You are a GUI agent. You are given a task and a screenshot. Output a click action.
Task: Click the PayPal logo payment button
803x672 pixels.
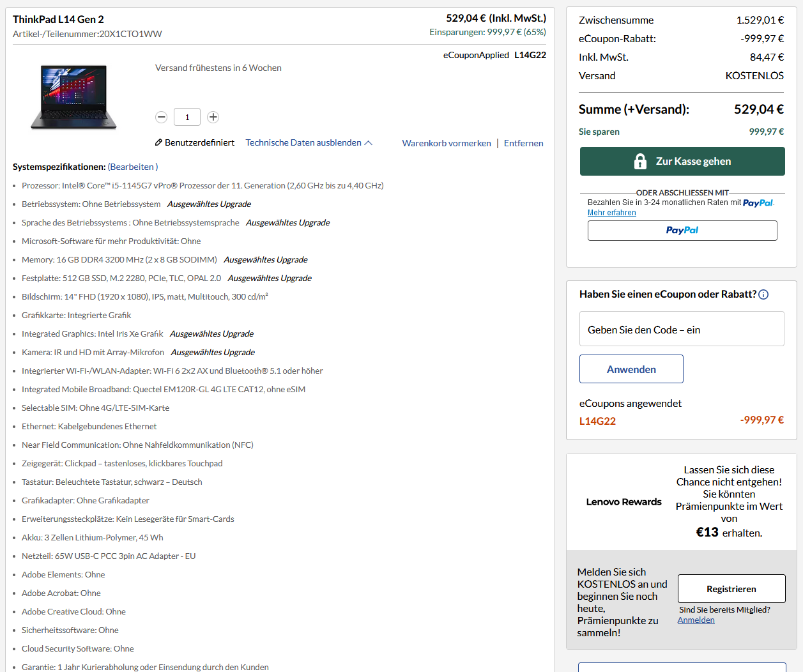coord(682,231)
